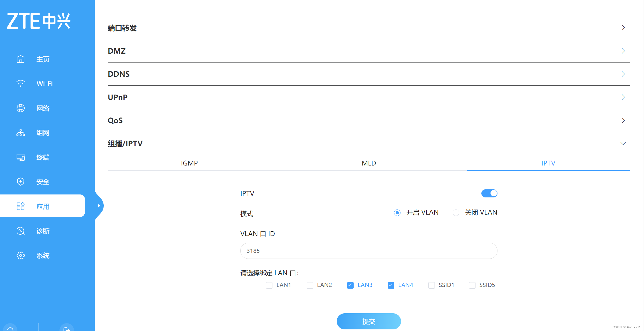This screenshot has width=644, height=331.
Task: Expand the DMZ section chevron
Action: pos(623,51)
